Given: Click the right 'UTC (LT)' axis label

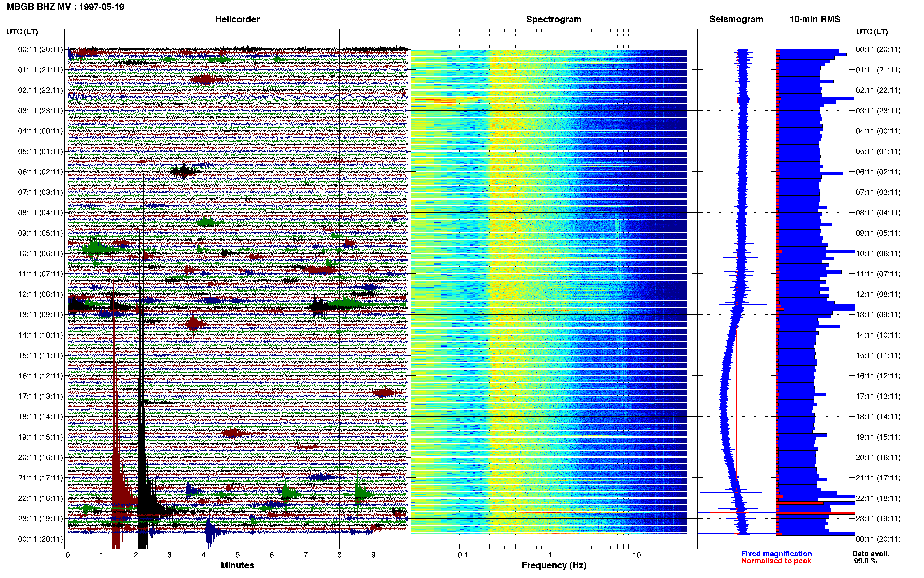Looking at the screenshot, I should (872, 32).
